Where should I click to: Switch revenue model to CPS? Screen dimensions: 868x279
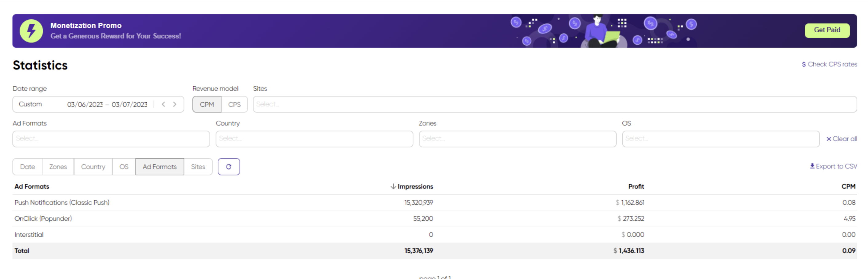click(234, 104)
